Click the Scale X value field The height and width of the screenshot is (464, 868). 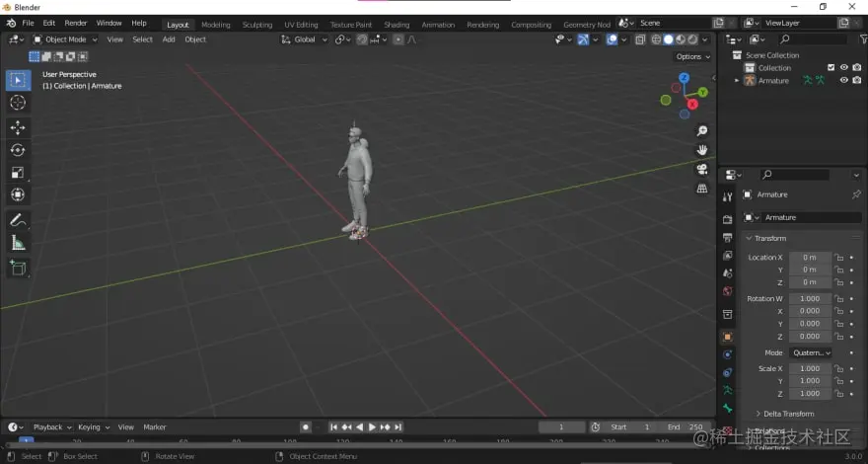click(x=810, y=368)
